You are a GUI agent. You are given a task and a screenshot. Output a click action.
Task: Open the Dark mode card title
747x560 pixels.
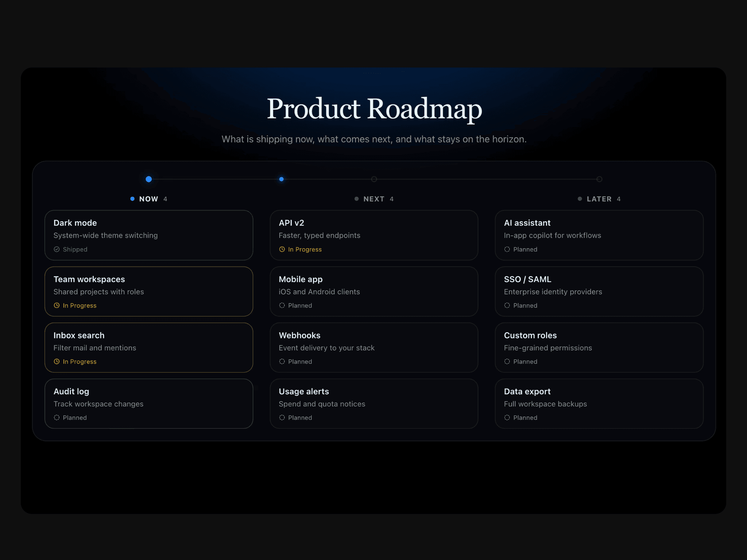(75, 223)
